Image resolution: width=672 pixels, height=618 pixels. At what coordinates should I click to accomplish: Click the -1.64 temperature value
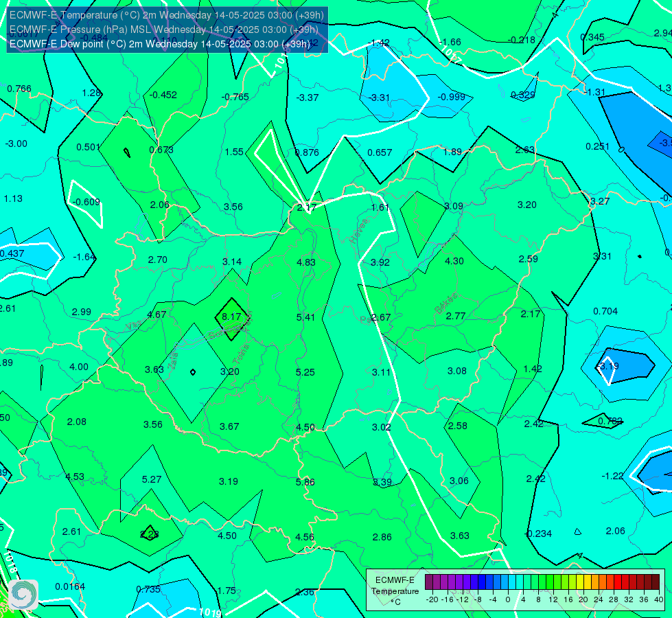tap(84, 257)
